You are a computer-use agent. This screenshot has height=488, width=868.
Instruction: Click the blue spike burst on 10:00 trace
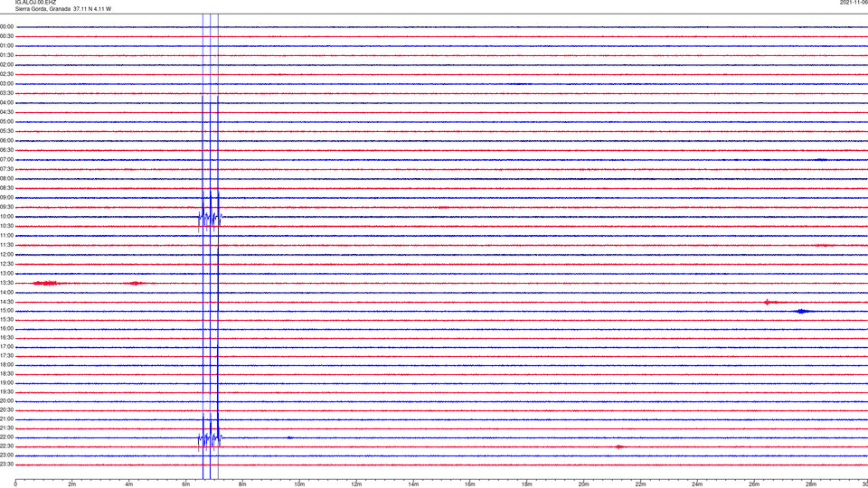click(x=211, y=219)
